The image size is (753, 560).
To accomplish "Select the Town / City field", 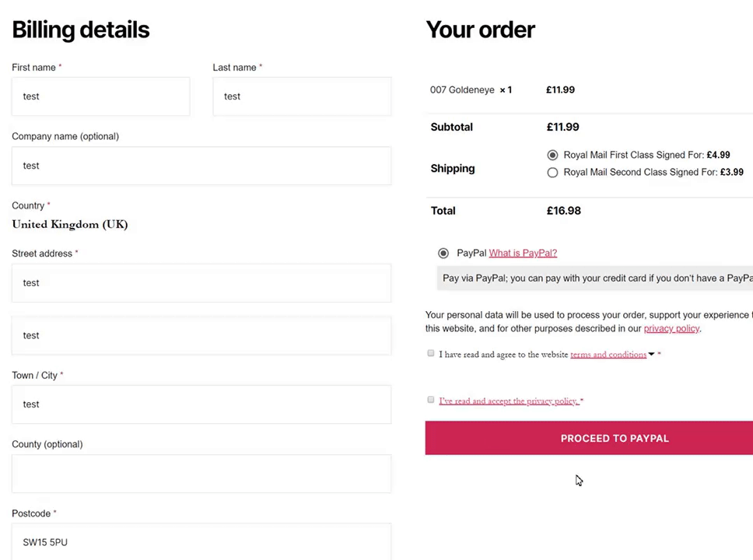I will [x=201, y=404].
